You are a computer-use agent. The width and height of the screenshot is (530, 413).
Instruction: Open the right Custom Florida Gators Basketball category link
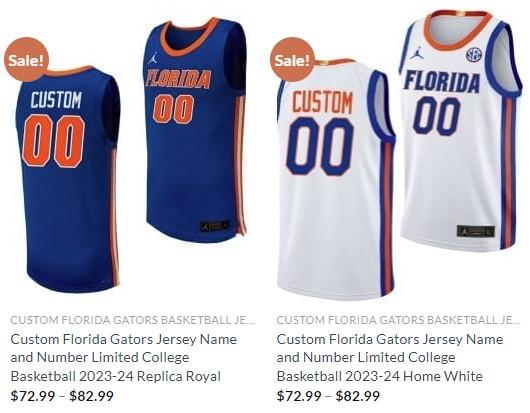point(398,320)
